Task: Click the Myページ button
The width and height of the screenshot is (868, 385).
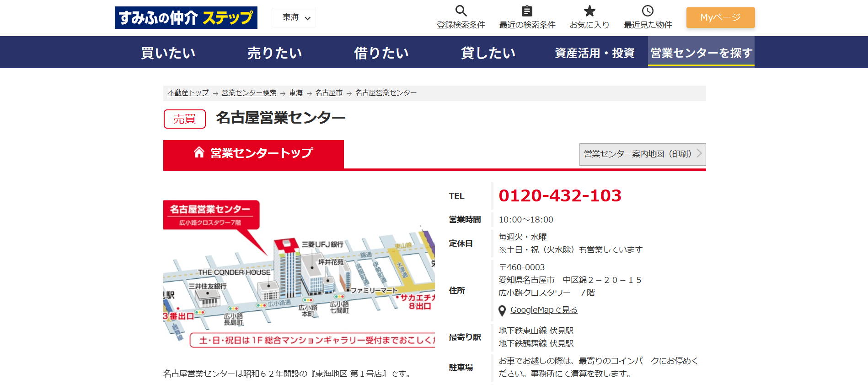Action: pyautogui.click(x=721, y=17)
